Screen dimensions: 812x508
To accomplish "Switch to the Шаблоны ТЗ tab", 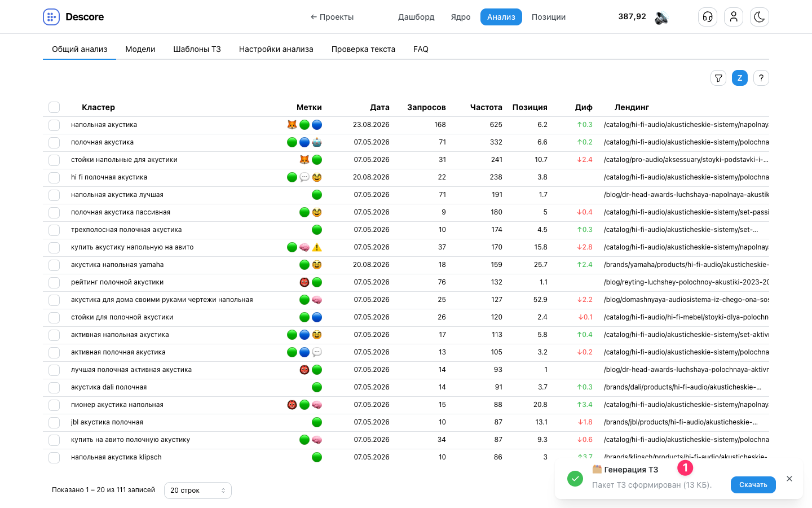I will click(197, 49).
